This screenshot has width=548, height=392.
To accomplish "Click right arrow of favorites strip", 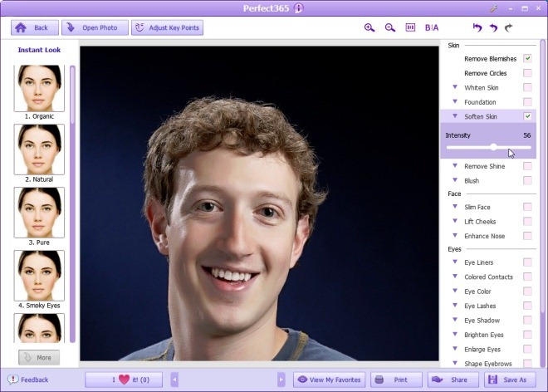I will [281, 380].
